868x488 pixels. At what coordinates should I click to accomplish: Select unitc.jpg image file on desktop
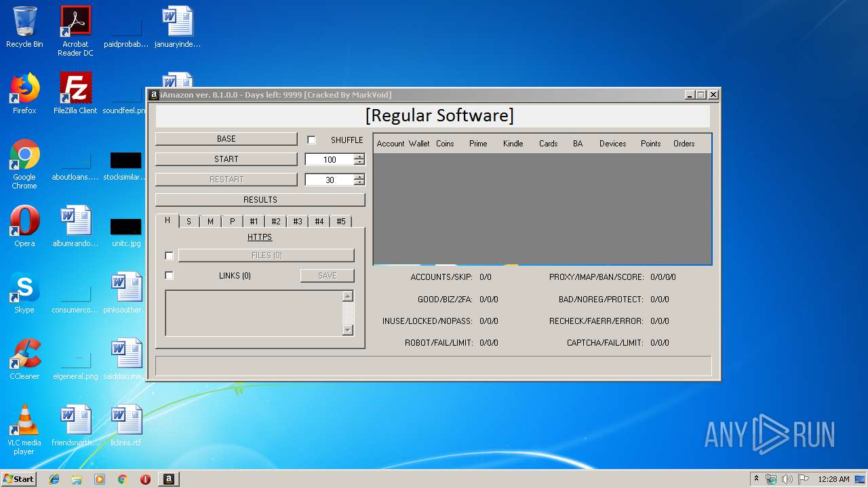pyautogui.click(x=126, y=232)
